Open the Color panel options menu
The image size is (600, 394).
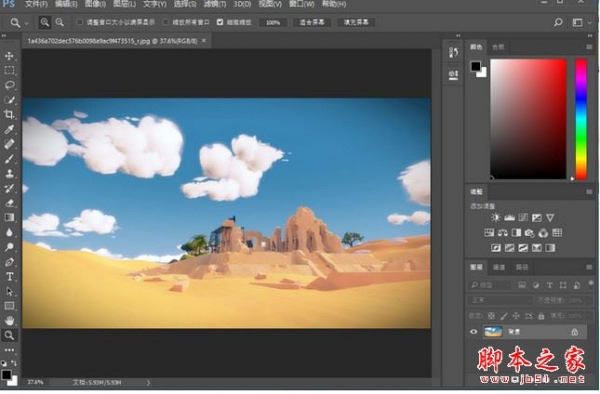click(x=589, y=47)
